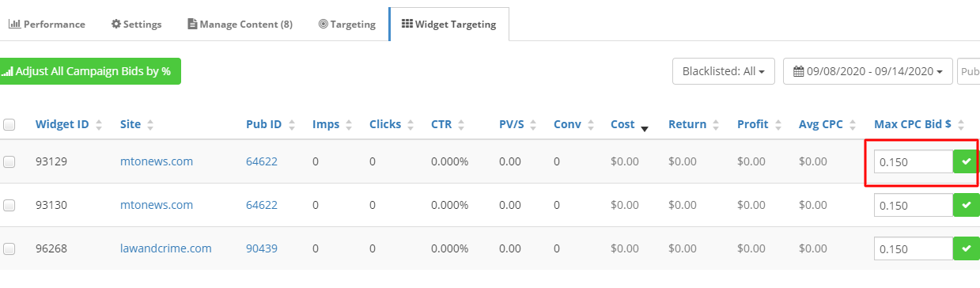The width and height of the screenshot is (980, 288).
Task: Open the lawandcrime.com site link
Action: pos(166,248)
